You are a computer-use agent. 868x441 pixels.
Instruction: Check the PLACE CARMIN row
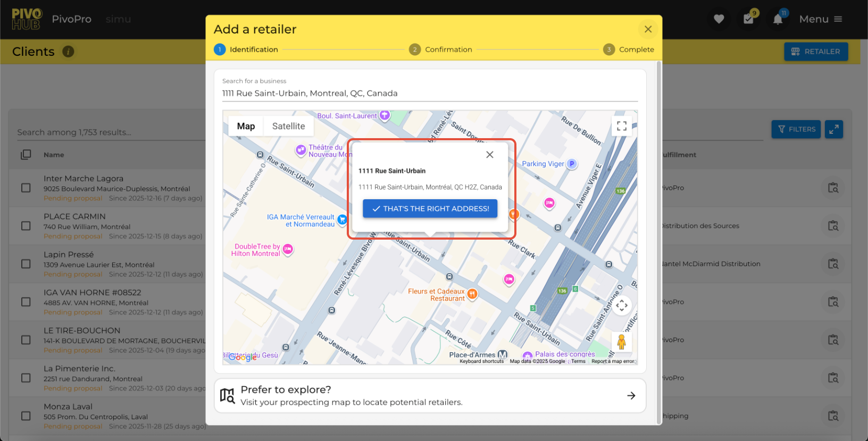click(26, 226)
